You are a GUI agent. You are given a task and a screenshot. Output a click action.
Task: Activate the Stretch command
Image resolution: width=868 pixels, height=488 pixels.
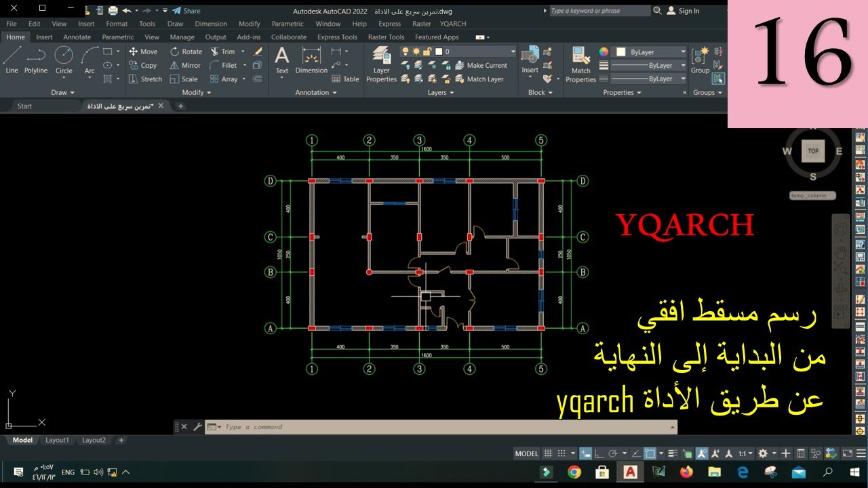[x=145, y=79]
